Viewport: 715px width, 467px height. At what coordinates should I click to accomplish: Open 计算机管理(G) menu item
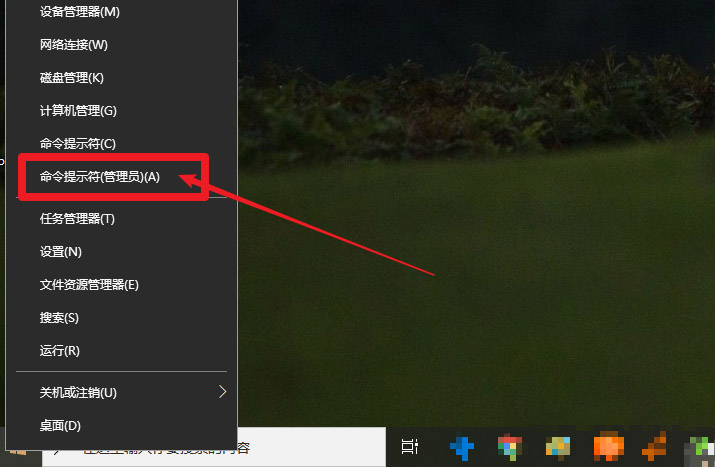[78, 111]
